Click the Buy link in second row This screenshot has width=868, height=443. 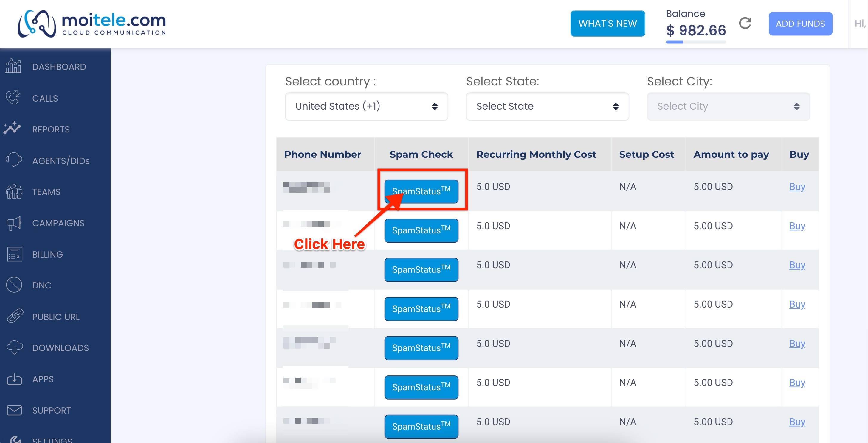tap(797, 226)
